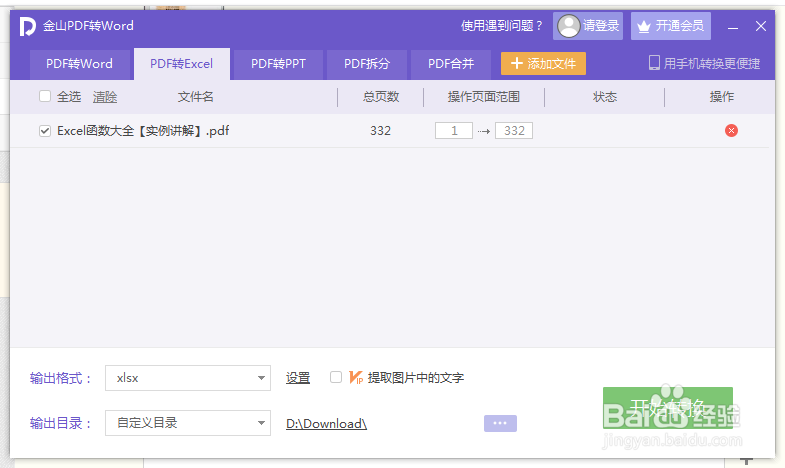Screen dimensions: 785x468
Task: Enable 提取图片中的文字 checkbox
Action: (x=336, y=377)
